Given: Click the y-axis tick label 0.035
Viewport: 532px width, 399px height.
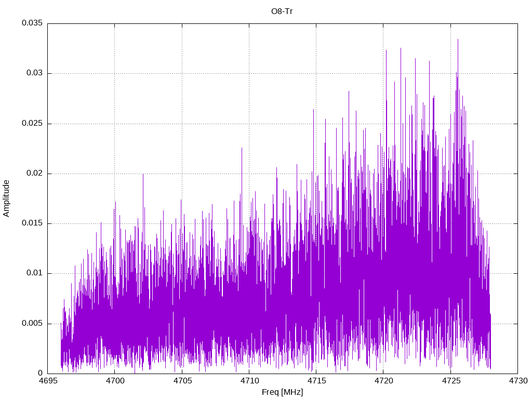Looking at the screenshot, I should click(32, 23).
